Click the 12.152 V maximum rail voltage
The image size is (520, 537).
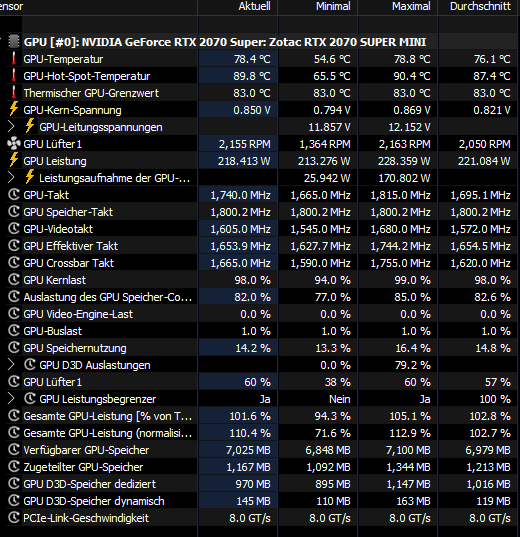pos(410,127)
